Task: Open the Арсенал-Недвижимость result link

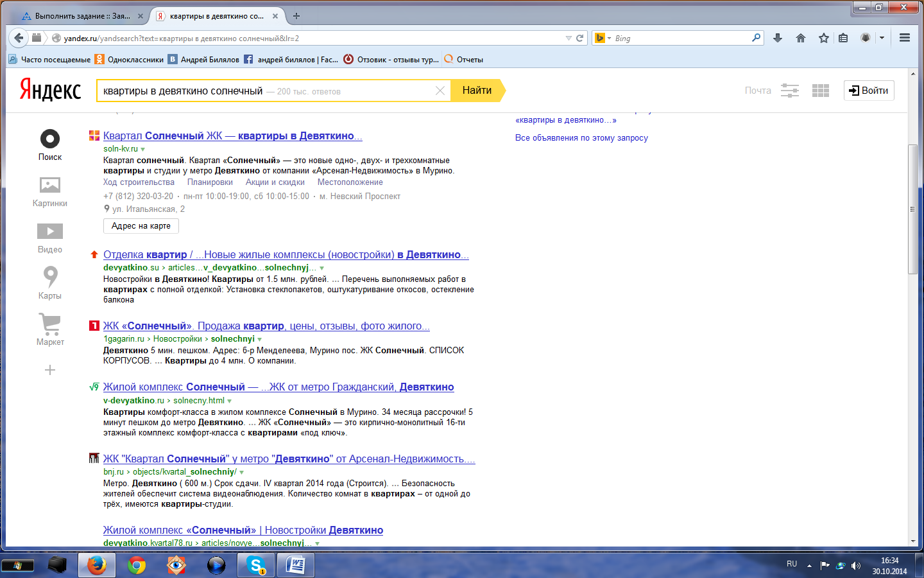Action: pyautogui.click(x=289, y=459)
